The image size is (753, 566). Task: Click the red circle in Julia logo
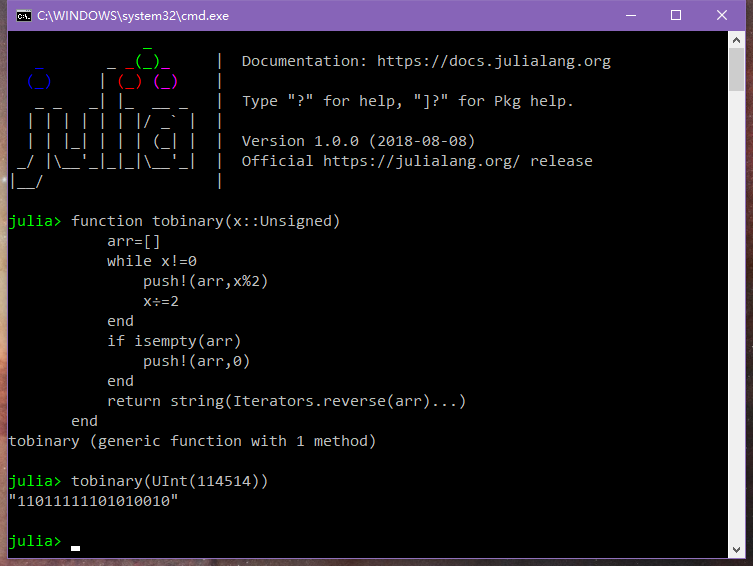click(x=130, y=81)
